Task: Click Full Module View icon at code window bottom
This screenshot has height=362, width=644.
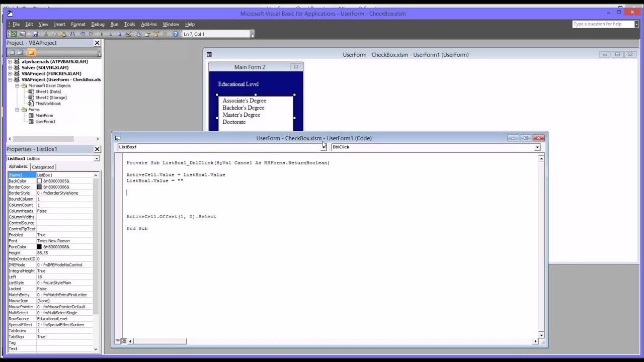Action: (x=123, y=341)
